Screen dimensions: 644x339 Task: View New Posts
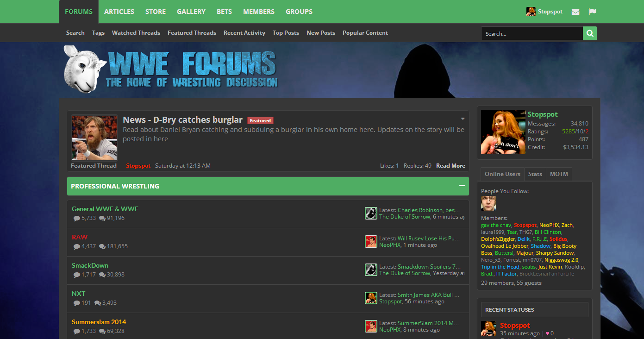(321, 33)
